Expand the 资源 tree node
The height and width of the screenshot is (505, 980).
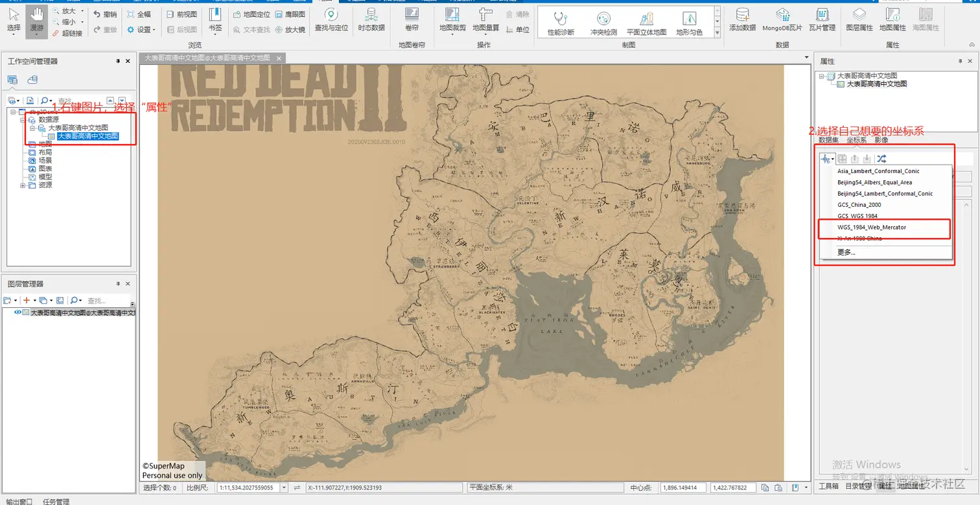pyautogui.click(x=23, y=185)
